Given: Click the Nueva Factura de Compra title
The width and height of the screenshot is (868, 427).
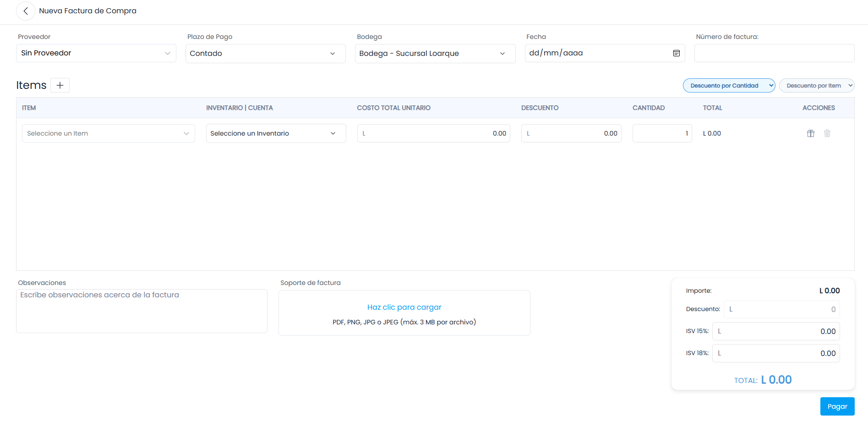Looking at the screenshot, I should point(87,11).
